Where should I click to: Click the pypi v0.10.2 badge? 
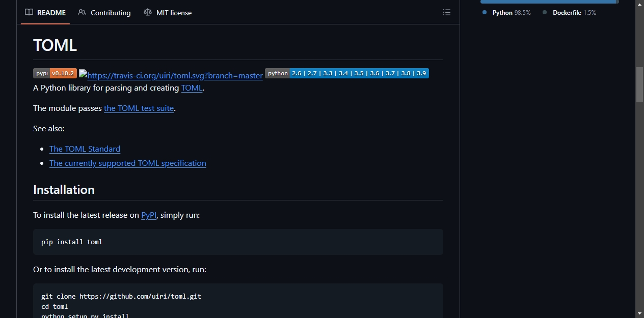55,73
